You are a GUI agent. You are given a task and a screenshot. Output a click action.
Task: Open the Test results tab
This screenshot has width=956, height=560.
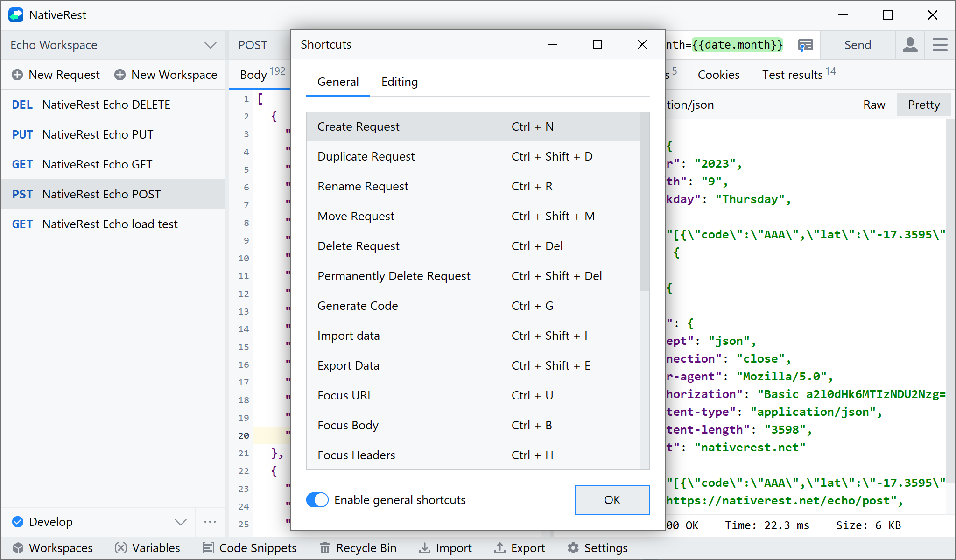pyautogui.click(x=799, y=75)
